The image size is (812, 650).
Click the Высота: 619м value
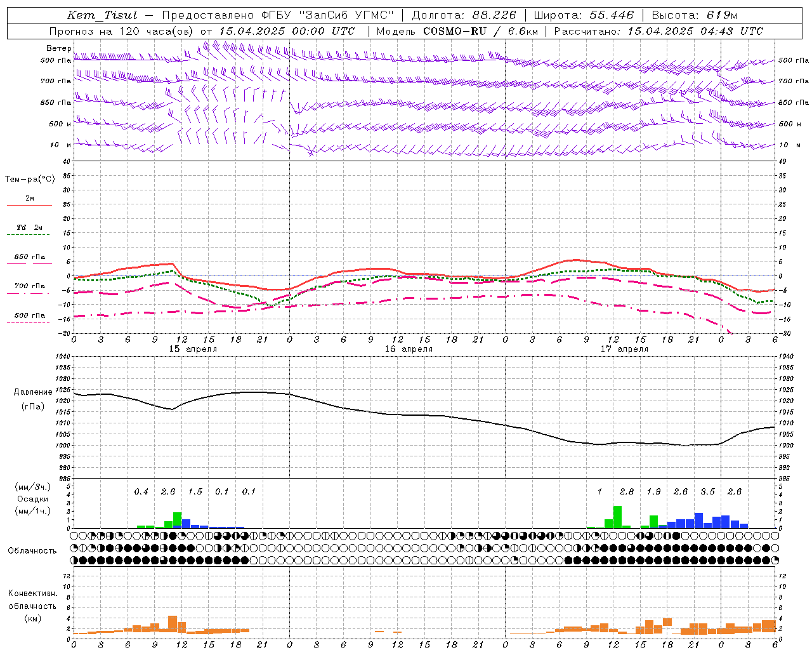click(x=695, y=15)
